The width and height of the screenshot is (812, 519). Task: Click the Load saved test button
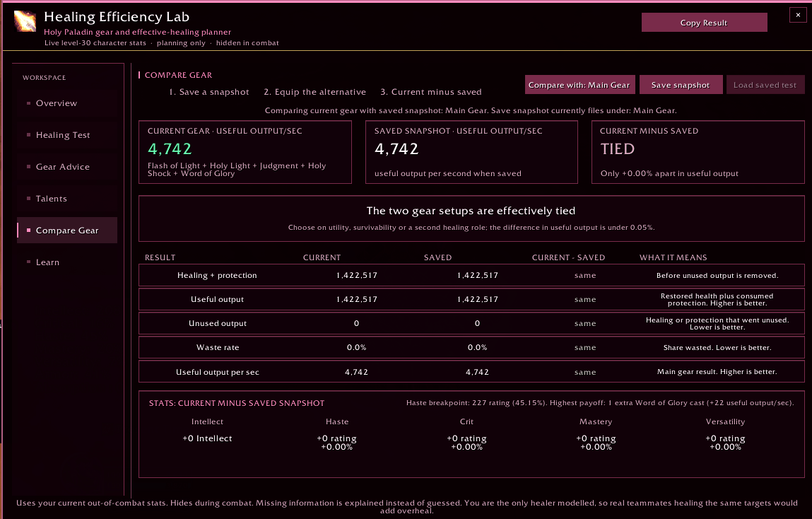(x=765, y=85)
